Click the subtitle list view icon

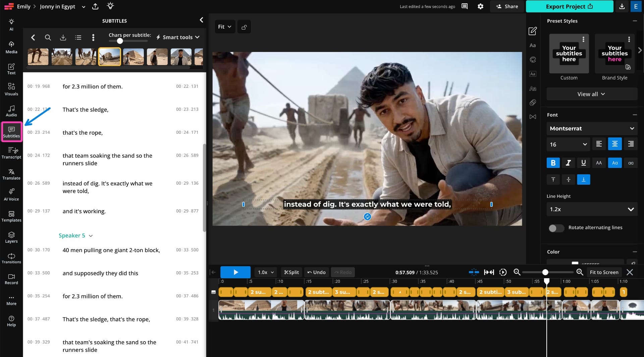(78, 38)
